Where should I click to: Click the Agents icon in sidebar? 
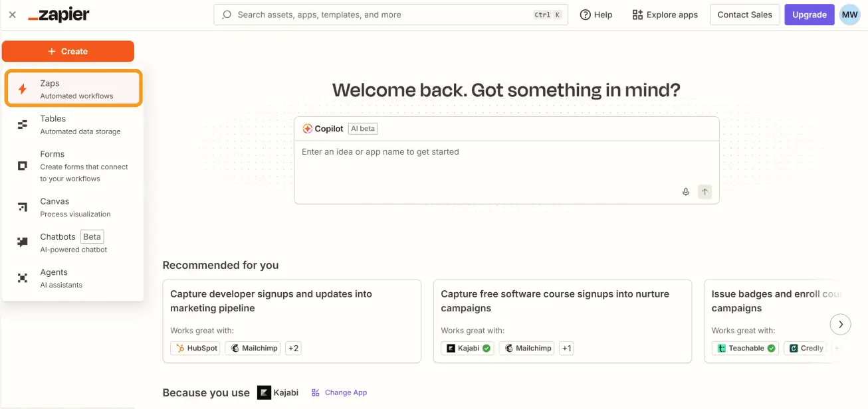tap(23, 278)
